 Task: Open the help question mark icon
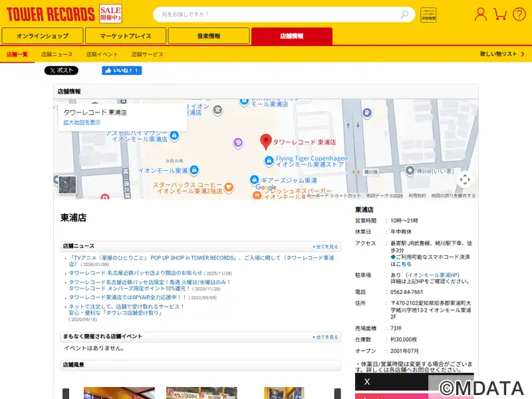pos(519,14)
